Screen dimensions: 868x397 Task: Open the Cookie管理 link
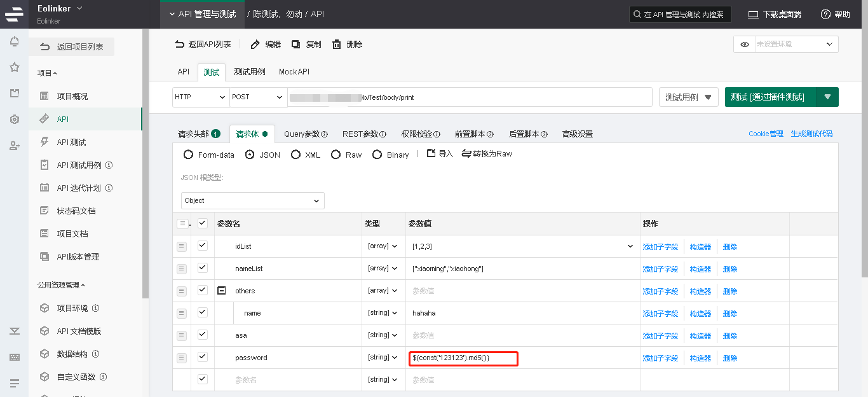point(766,134)
